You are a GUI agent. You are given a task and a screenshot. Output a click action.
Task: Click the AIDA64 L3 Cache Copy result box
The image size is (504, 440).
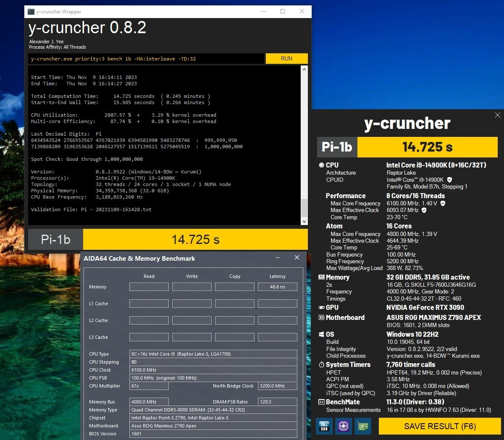coord(235,337)
